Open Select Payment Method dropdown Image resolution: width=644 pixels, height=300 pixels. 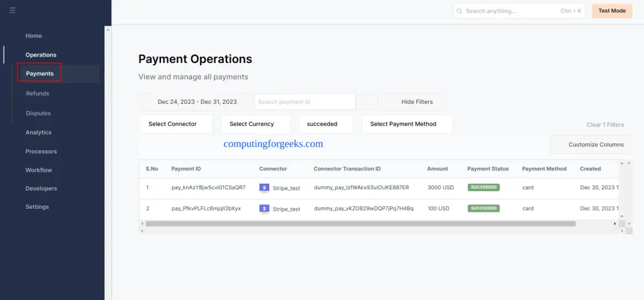point(407,124)
